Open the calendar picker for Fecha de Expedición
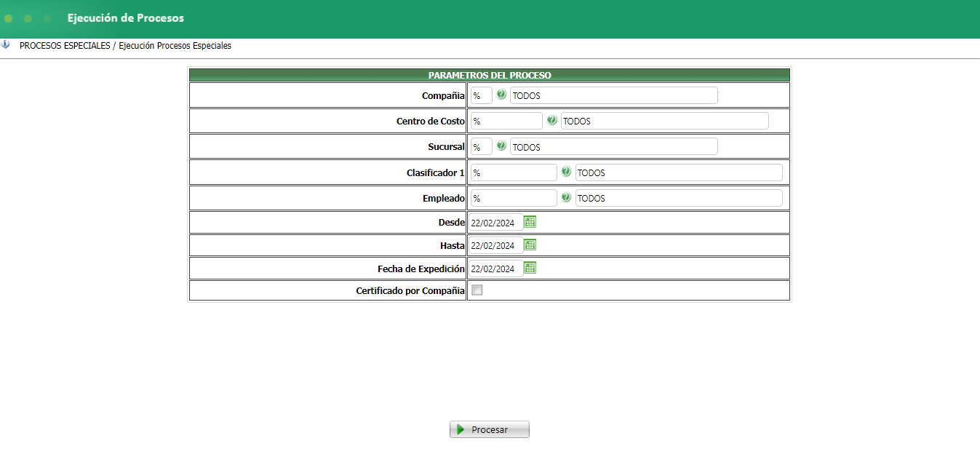The width and height of the screenshot is (980, 457). [x=530, y=268]
